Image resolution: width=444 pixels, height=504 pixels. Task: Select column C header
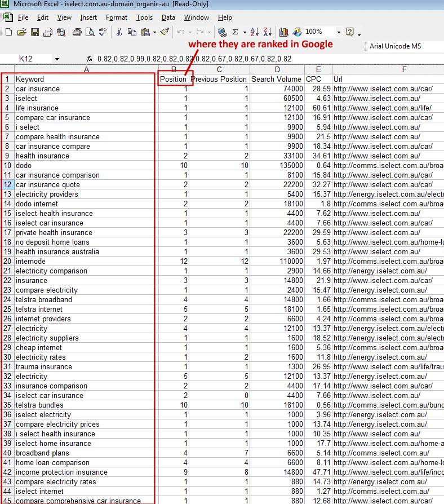(219, 69)
